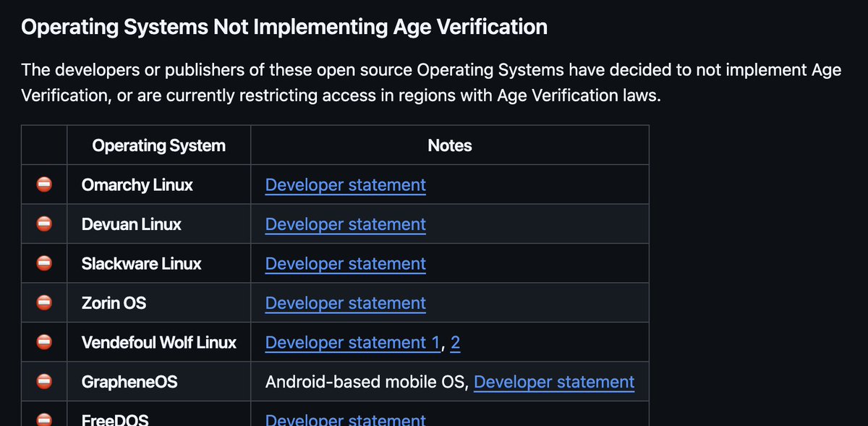The width and height of the screenshot is (868, 426).
Task: Click the 'Notes' column header
Action: point(450,145)
